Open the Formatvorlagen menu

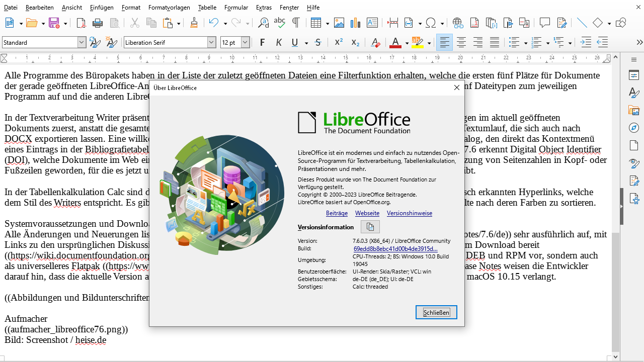point(169,8)
